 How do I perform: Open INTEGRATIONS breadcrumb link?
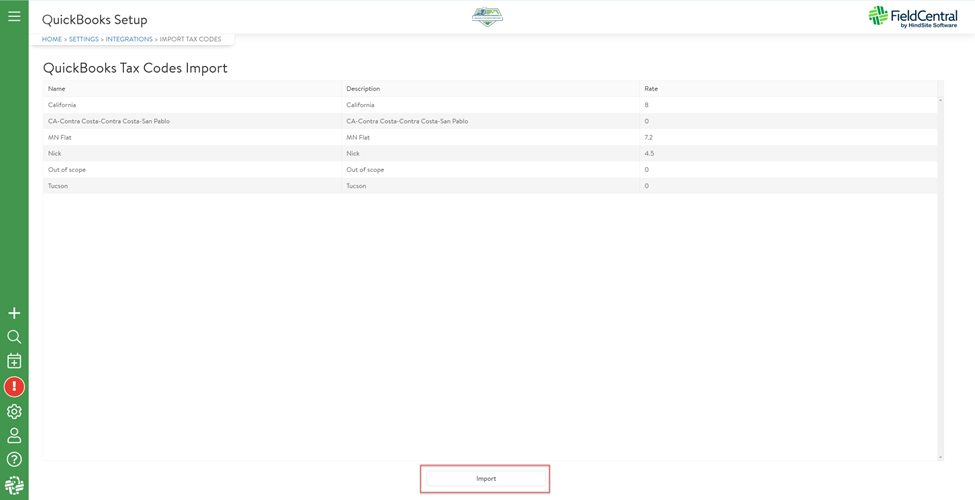[129, 39]
